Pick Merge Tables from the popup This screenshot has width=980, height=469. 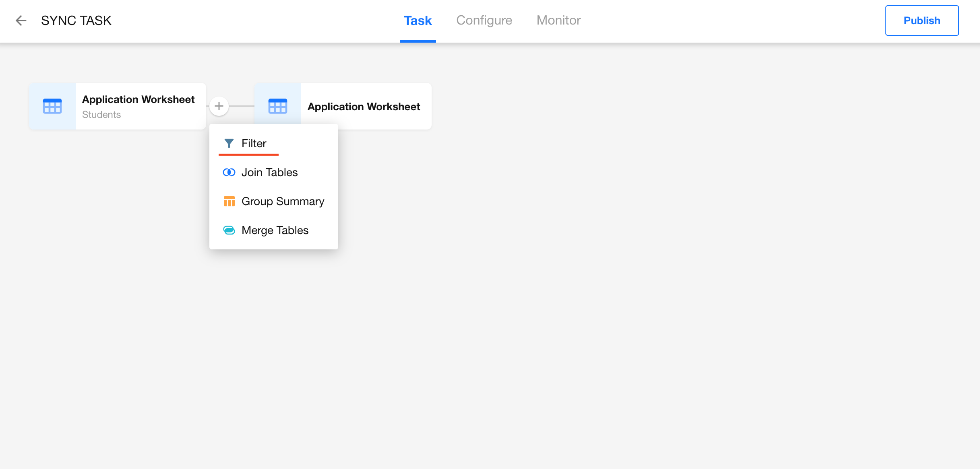[x=275, y=230]
